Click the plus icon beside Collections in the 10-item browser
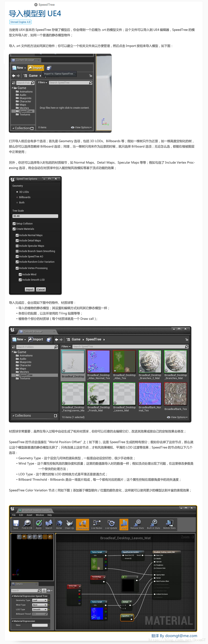 [x=56, y=416]
